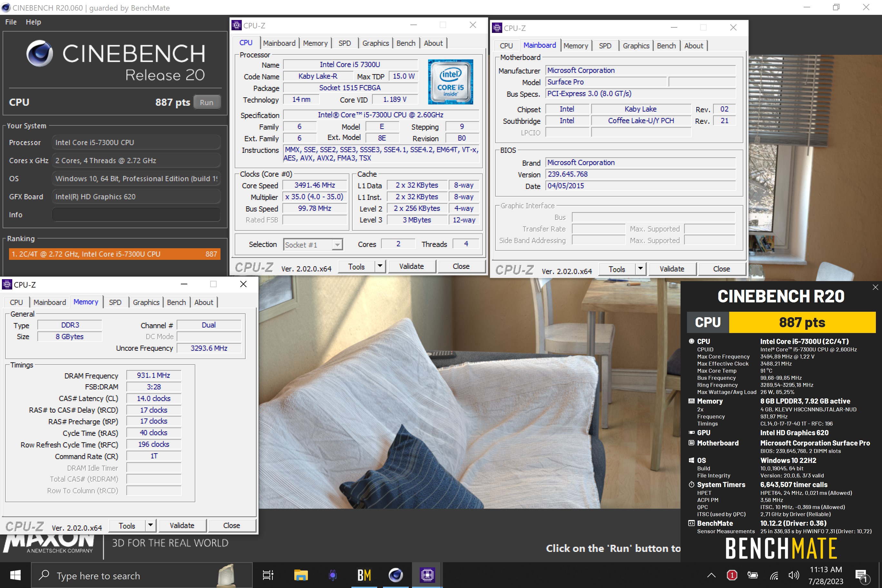Click Tools button in CPU tab CPU-Z window

pyautogui.click(x=356, y=267)
